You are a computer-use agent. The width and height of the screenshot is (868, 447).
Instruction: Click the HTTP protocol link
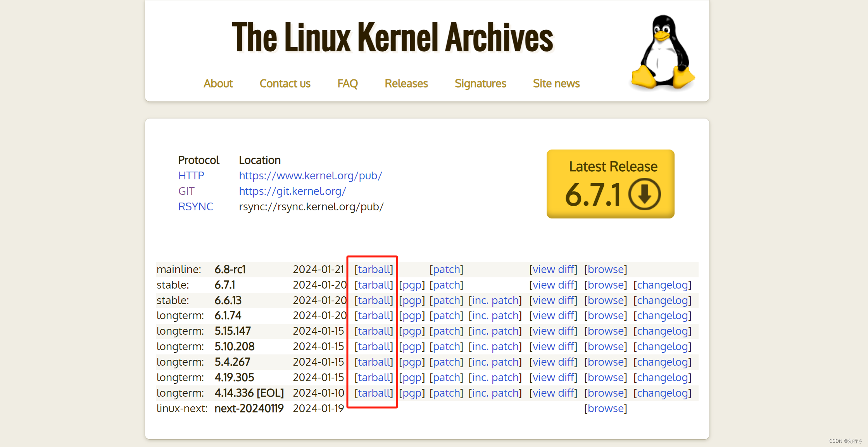coord(191,176)
